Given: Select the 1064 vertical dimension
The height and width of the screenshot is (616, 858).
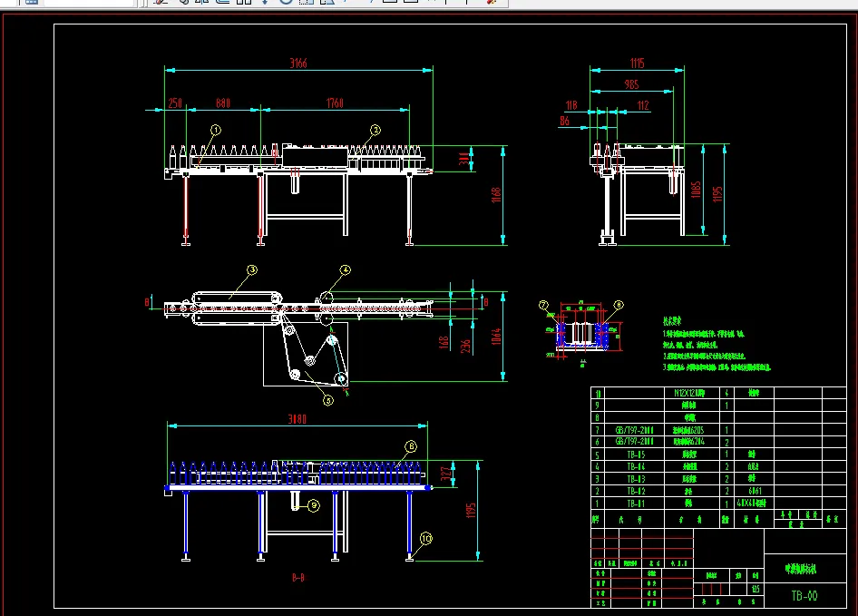Looking at the screenshot, I should point(496,337).
